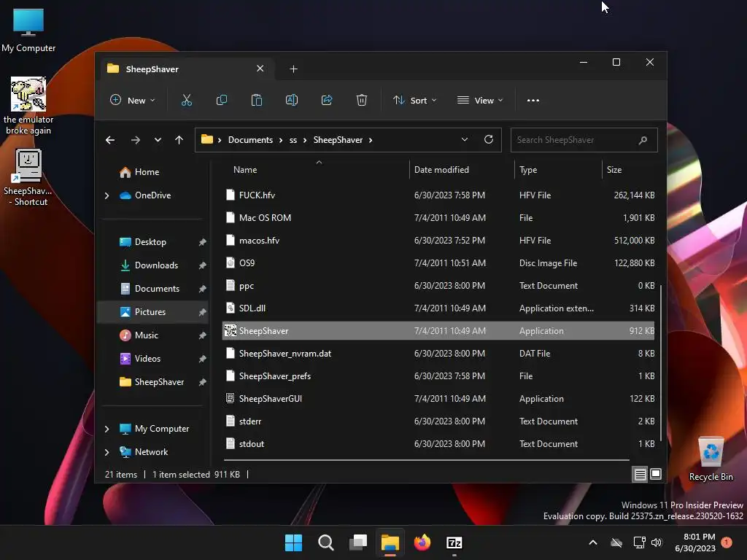Image resolution: width=747 pixels, height=560 pixels.
Task: Expand chevron after SheepShaver breadcrumb
Action: coord(371,140)
